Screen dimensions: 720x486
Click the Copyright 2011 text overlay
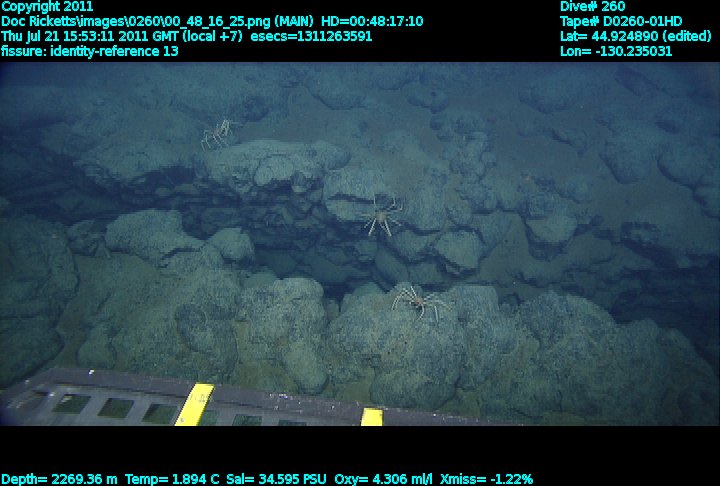(47, 6)
